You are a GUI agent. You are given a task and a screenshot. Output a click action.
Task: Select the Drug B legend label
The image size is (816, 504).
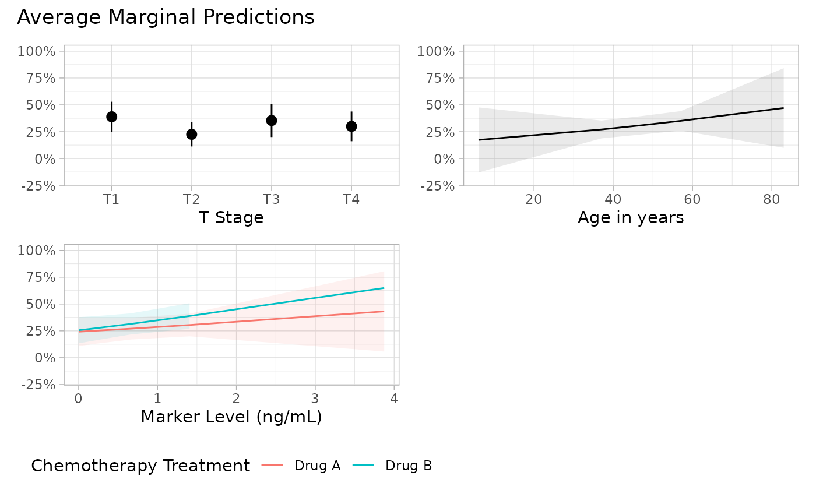point(409,466)
